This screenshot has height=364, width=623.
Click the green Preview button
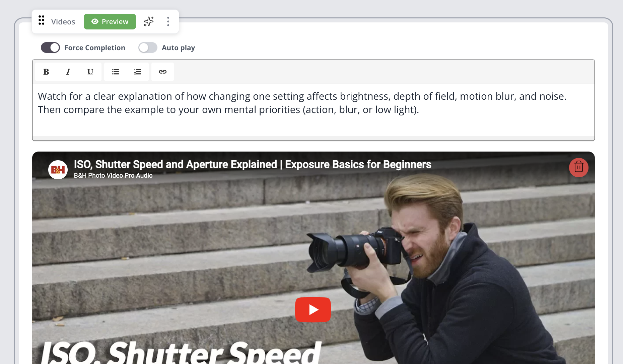(x=110, y=21)
